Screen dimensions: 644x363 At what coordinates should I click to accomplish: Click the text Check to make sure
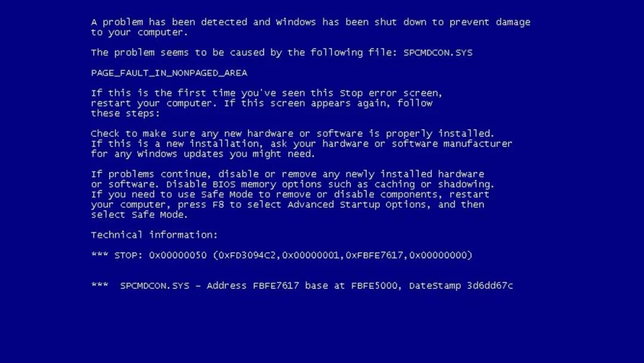coord(143,134)
